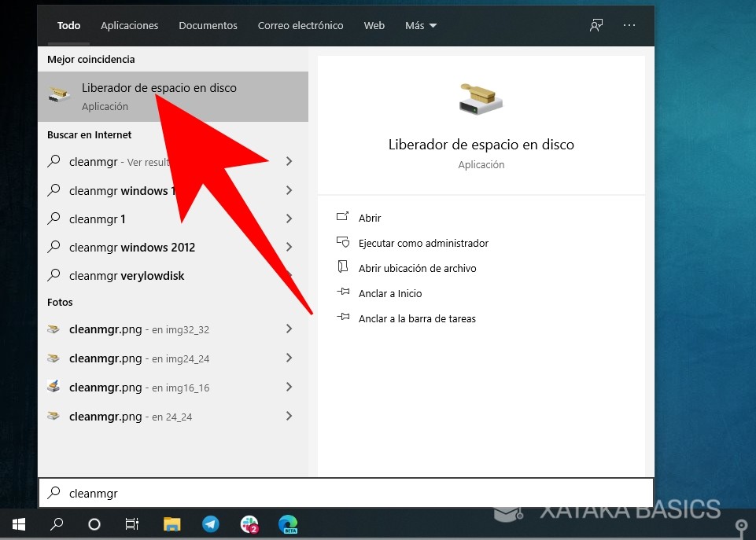Click Ejecutar como administrador
The width and height of the screenshot is (756, 540).
pyautogui.click(x=422, y=243)
